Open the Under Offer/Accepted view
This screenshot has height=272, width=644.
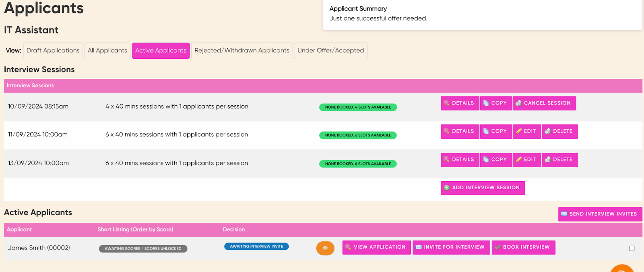coord(330,51)
